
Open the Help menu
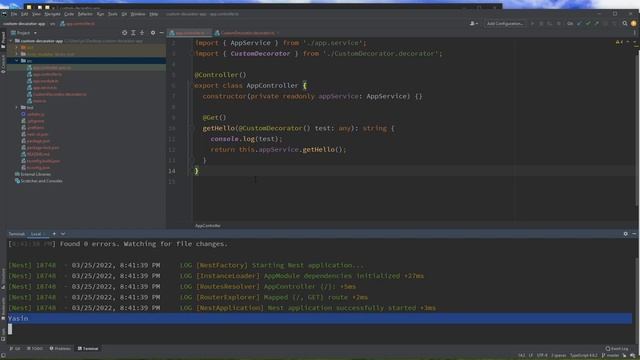153,14
